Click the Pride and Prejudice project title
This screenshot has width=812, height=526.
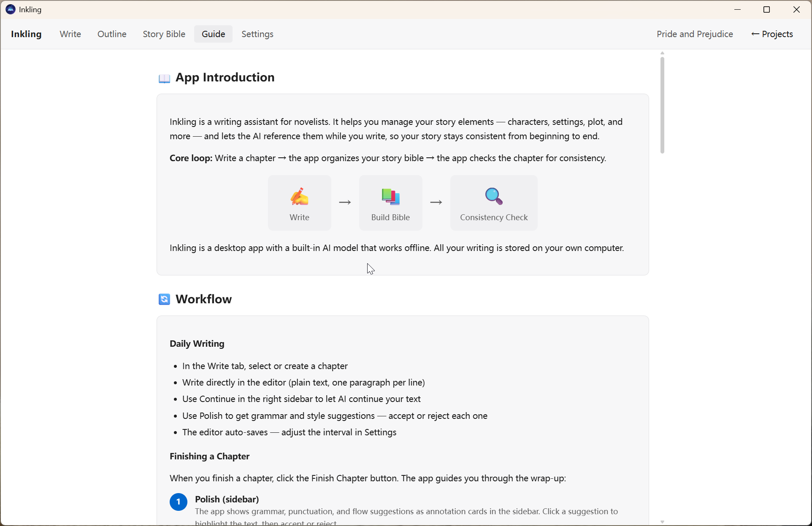(x=695, y=34)
